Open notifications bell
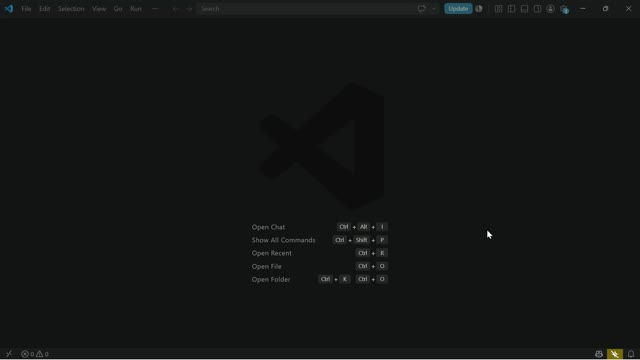Viewport: 640px width, 360px height. click(631, 354)
